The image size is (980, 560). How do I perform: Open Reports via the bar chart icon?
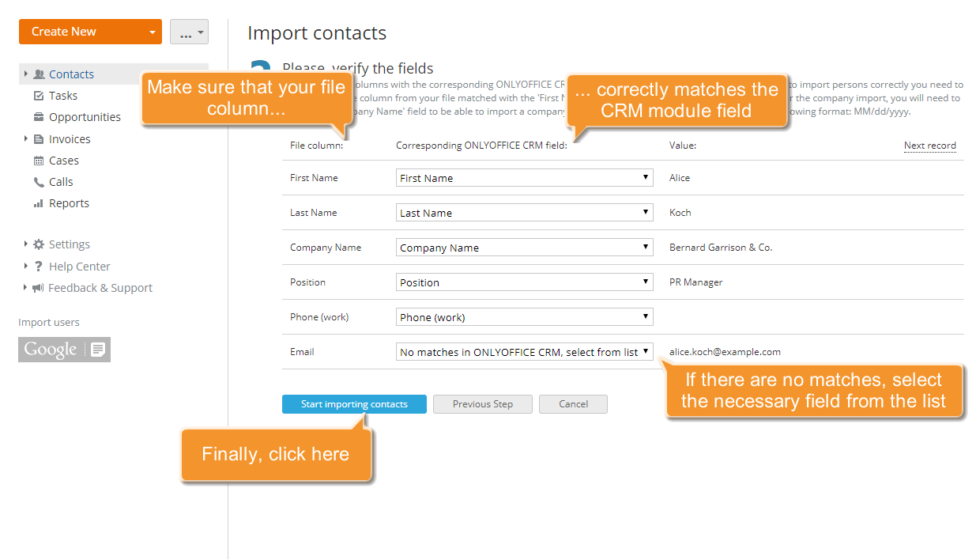point(37,202)
